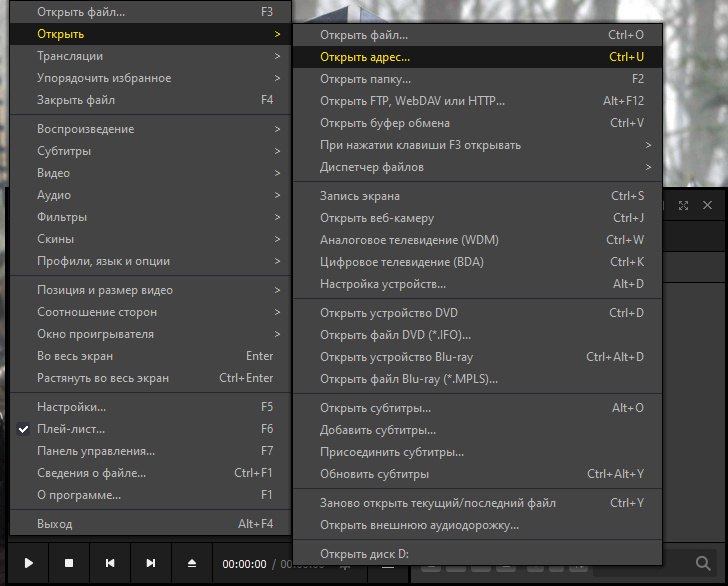Click the Next track button
Viewport: 728px width, 586px height.
pos(151,564)
